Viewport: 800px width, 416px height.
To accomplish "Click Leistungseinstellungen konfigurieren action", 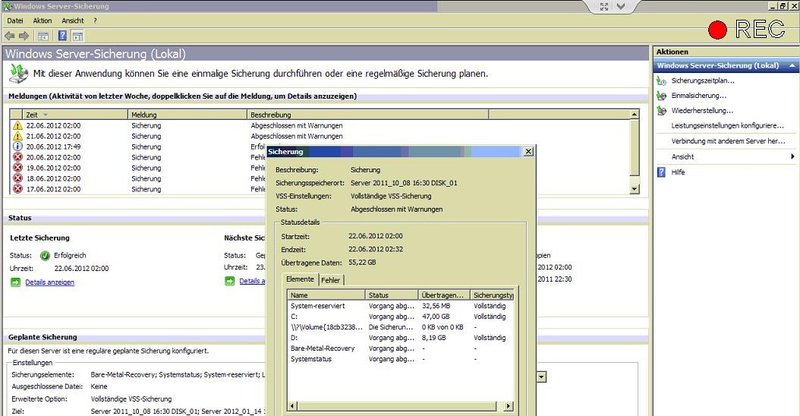I will point(728,126).
